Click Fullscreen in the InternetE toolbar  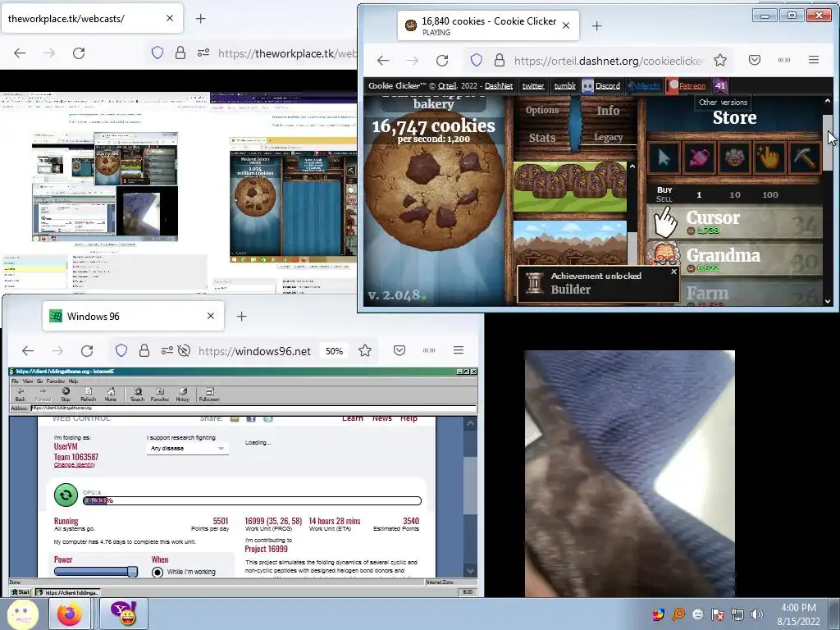(209, 395)
